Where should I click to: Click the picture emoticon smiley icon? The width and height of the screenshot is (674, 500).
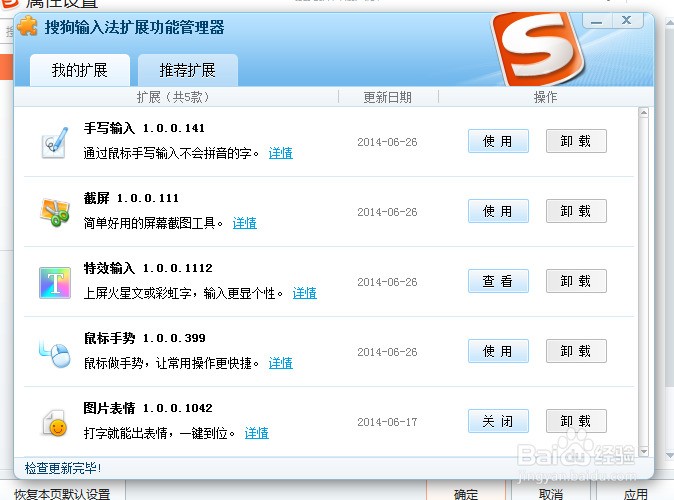tap(55, 423)
